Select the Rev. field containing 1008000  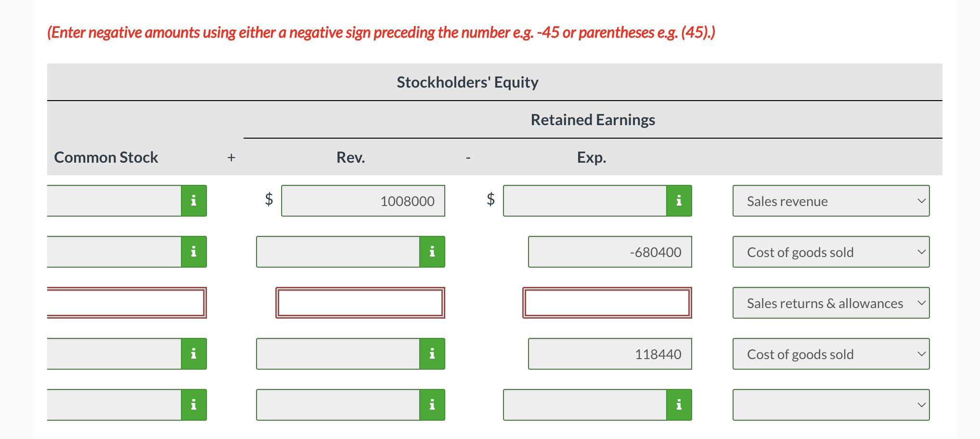363,201
